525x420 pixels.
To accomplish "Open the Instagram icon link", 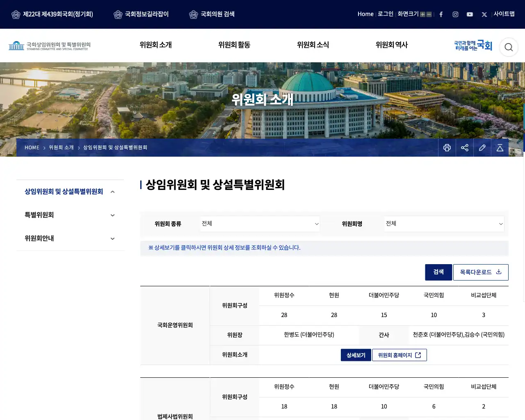I will click(455, 14).
